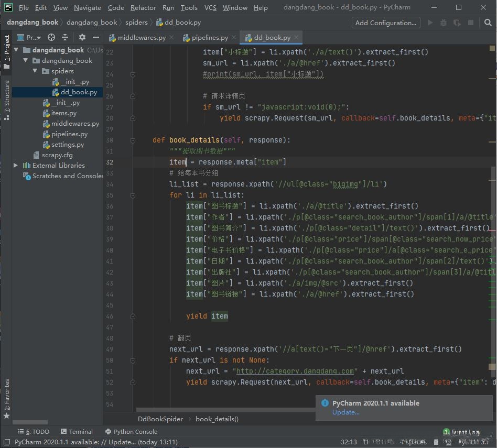
Task: Toggle the Terminal tool window
Action: click(x=77, y=432)
